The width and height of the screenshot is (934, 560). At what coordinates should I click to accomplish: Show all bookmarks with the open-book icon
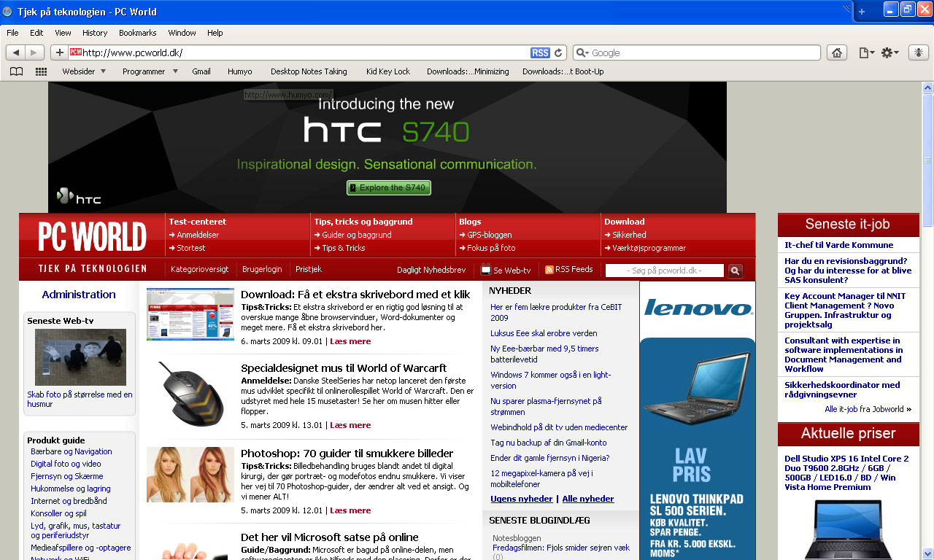(x=16, y=71)
